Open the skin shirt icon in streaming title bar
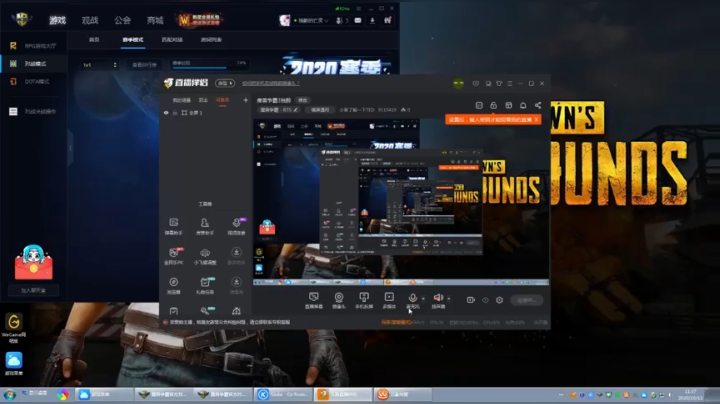Image resolution: width=720 pixels, height=404 pixels. click(x=499, y=84)
